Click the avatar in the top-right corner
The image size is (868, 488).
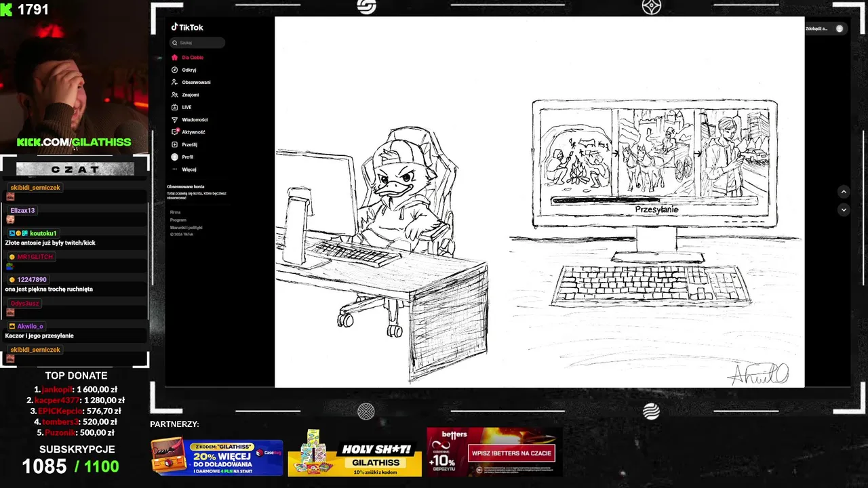(840, 28)
